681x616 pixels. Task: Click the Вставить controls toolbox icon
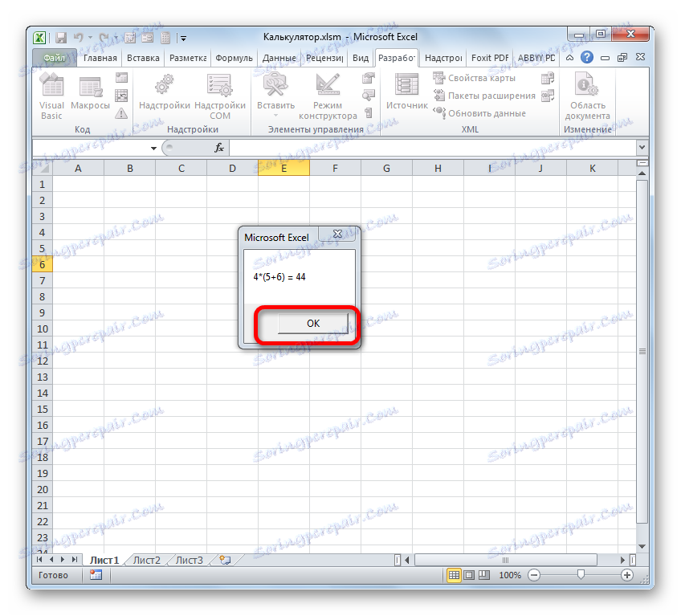point(275,84)
